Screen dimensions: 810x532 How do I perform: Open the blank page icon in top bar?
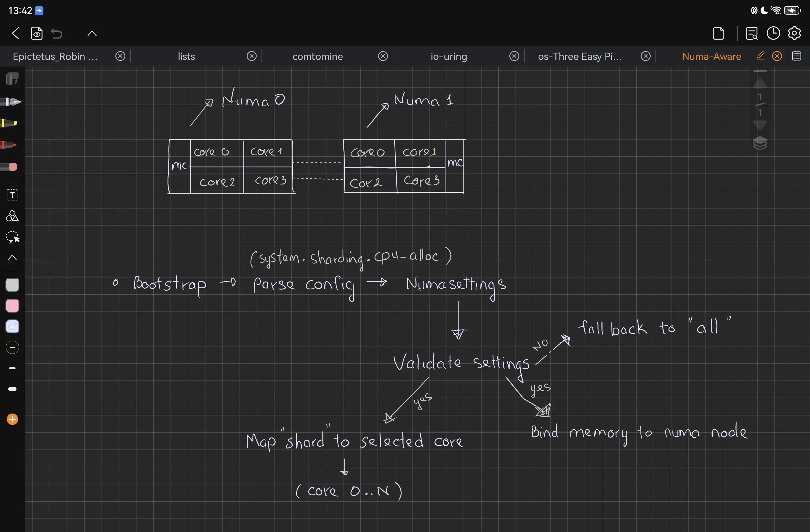(719, 33)
